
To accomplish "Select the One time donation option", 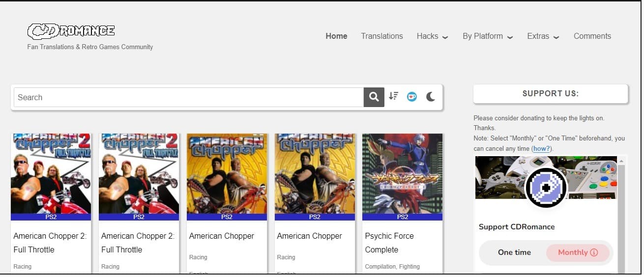I will 514,252.
